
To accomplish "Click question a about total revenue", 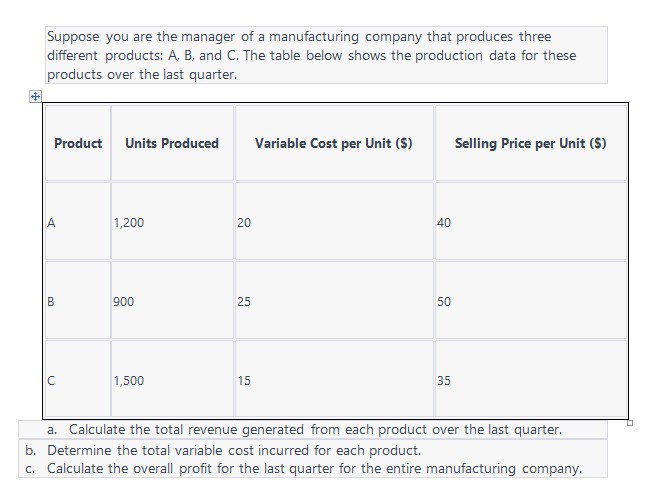I will pos(305,429).
